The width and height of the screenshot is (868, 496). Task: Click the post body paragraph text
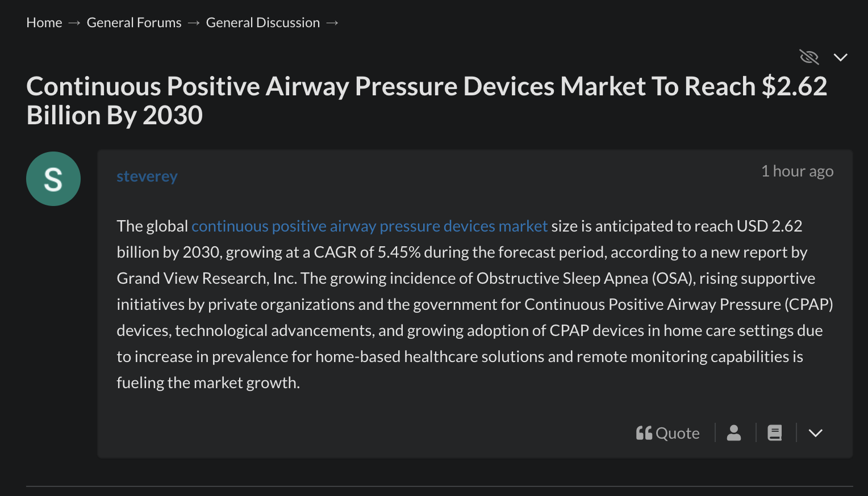(475, 304)
